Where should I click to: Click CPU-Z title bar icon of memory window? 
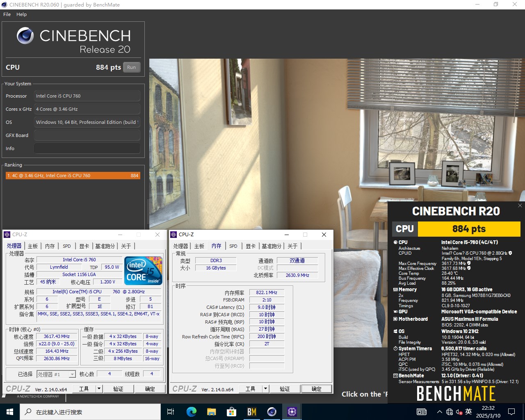click(173, 235)
